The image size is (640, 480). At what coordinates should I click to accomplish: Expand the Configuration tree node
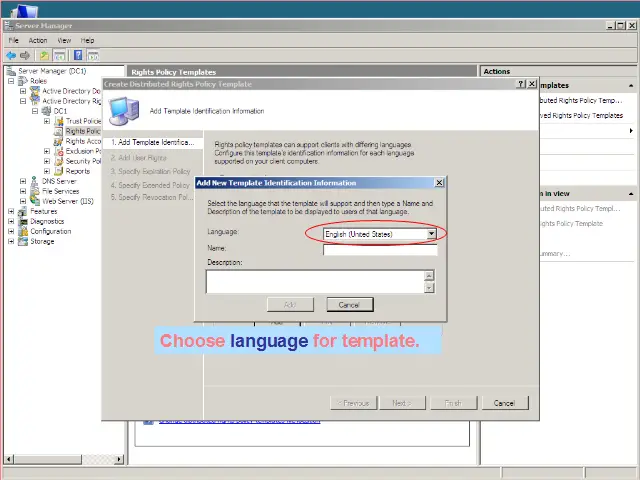click(x=11, y=231)
